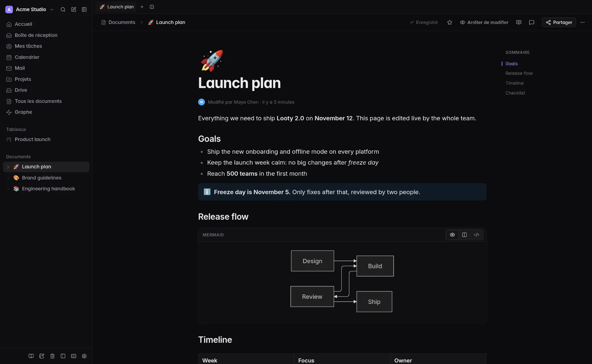Viewport: 592px width, 364px height.
Task: Click the Launch plan page title
Action: tap(239, 83)
